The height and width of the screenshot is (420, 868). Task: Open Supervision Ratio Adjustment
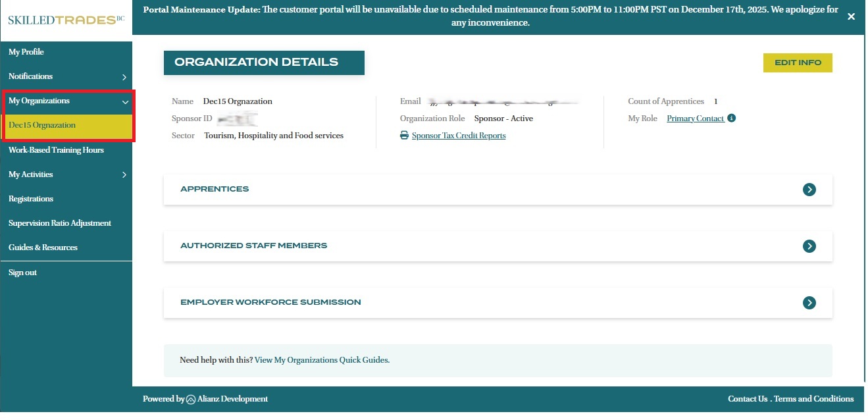click(x=60, y=223)
